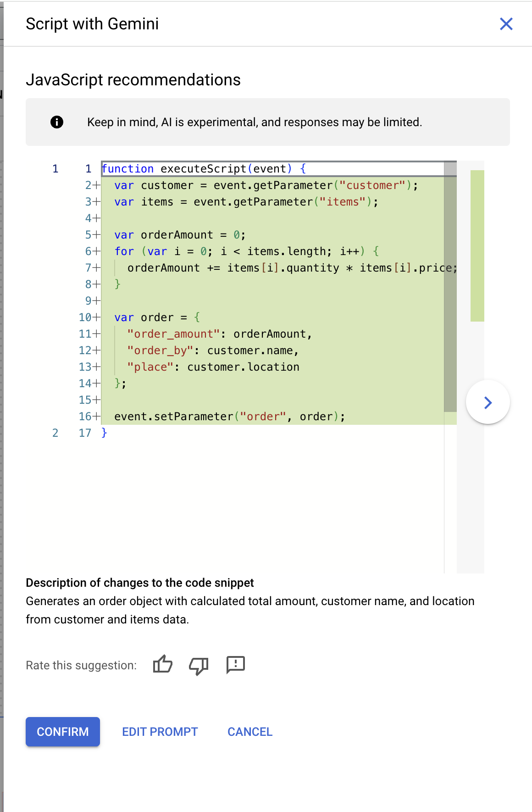The width and height of the screenshot is (532, 812).
Task: Cancel the JavaScript recommendation
Action: (250, 732)
